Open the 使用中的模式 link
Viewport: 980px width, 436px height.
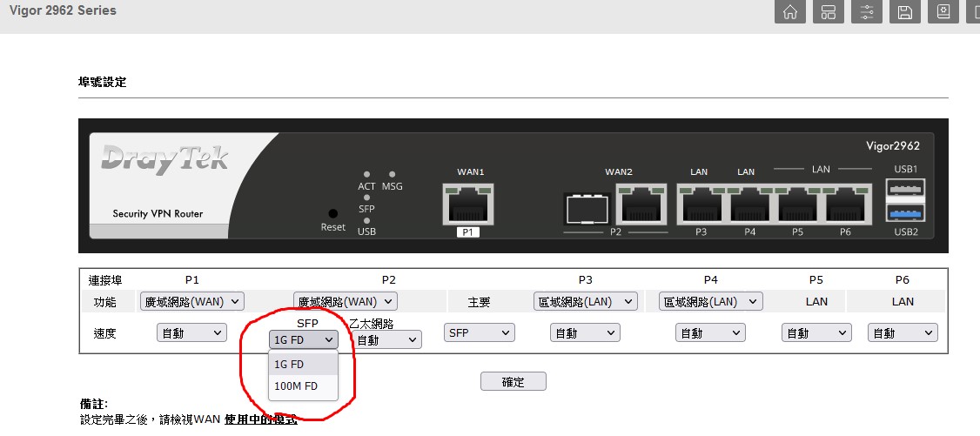[260, 419]
